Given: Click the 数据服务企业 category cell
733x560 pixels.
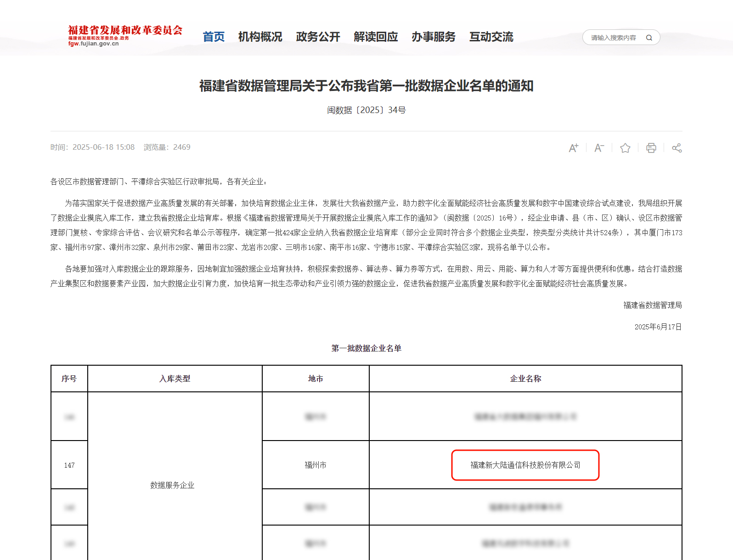Looking at the screenshot, I should 172,485.
